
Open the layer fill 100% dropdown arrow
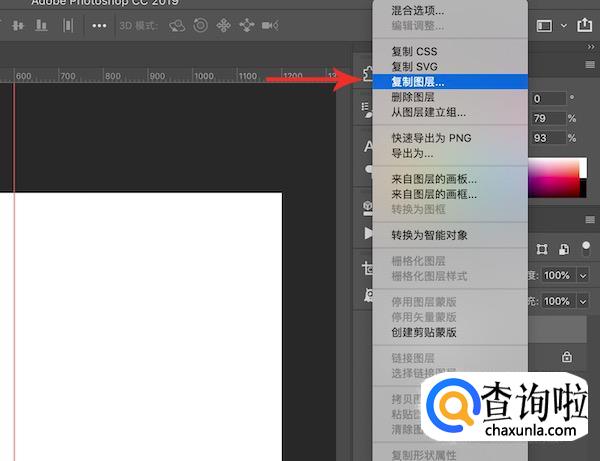point(583,301)
